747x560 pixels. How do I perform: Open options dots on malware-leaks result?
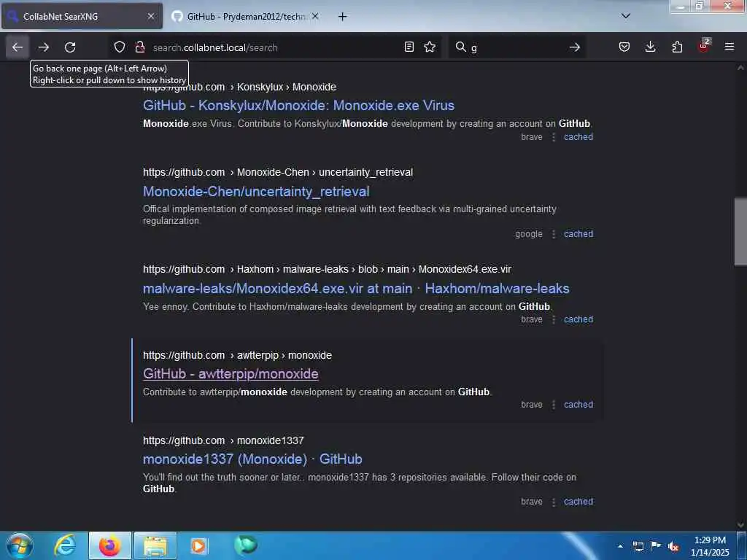click(554, 319)
